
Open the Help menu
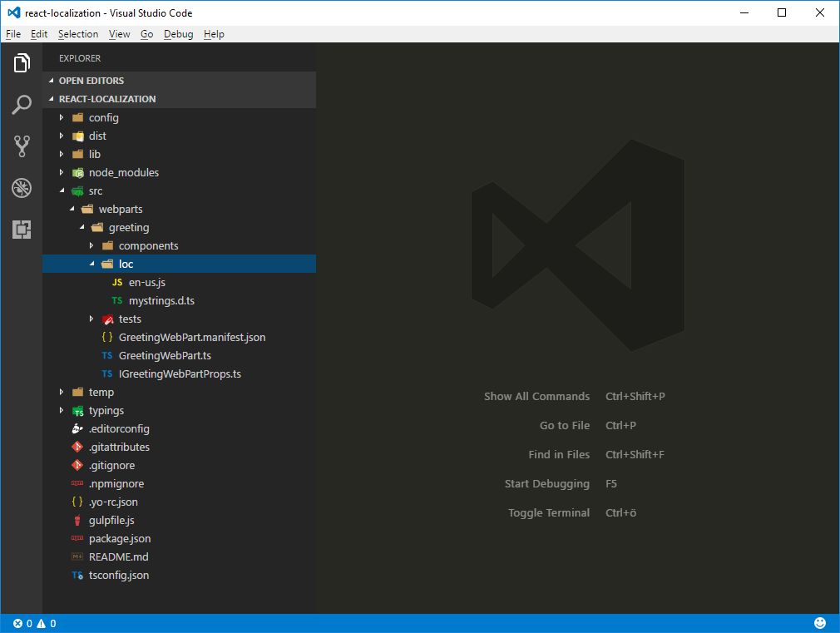[214, 33]
